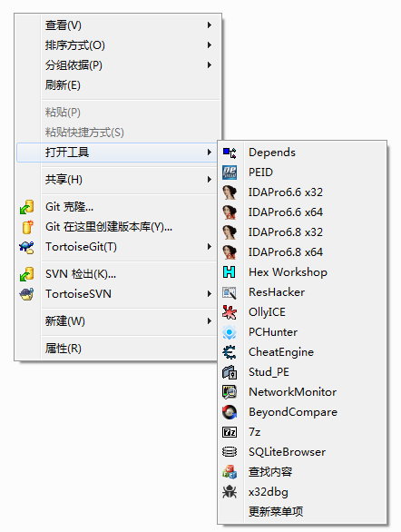Viewport: 401px width, 532px height.
Task: Expand the 打开工具 submenu arrow
Action: point(210,153)
